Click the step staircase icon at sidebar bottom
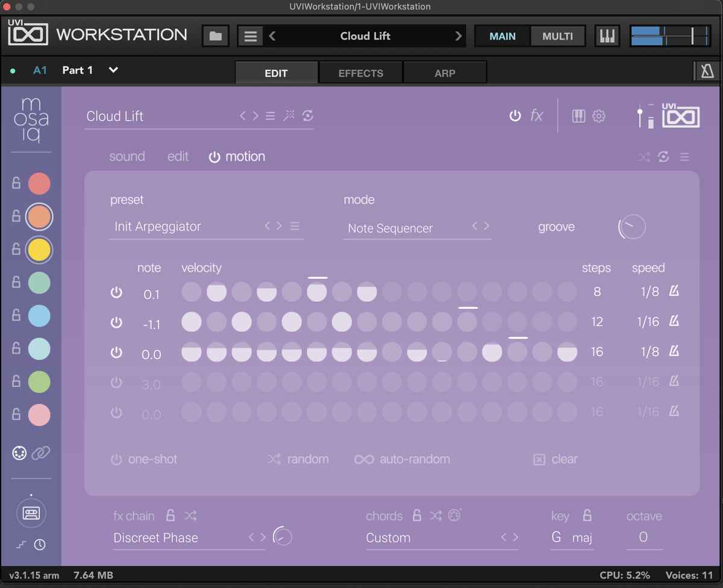This screenshot has height=588, width=723. (x=22, y=545)
